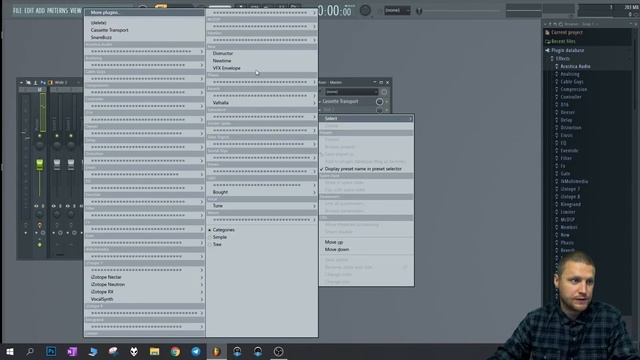Choose More plugins... at the top of the list
The height and width of the screenshot is (360, 640).
[x=144, y=13]
